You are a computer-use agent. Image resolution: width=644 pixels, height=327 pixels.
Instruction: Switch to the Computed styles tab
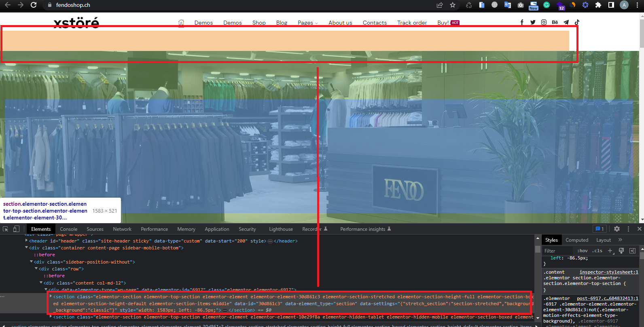(577, 240)
